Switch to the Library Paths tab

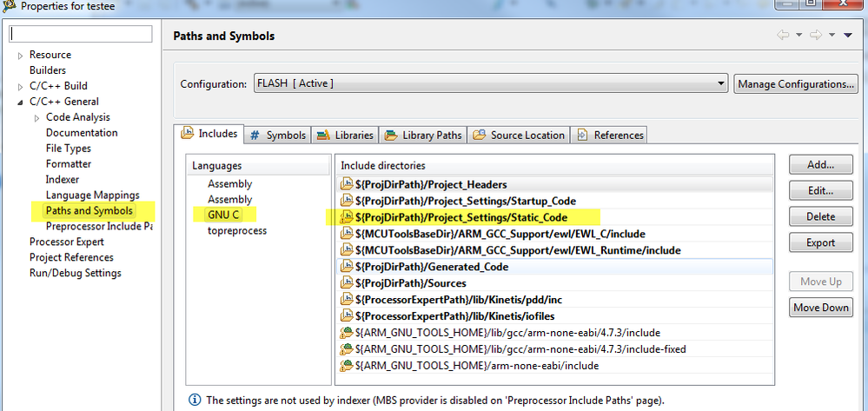[x=423, y=136]
